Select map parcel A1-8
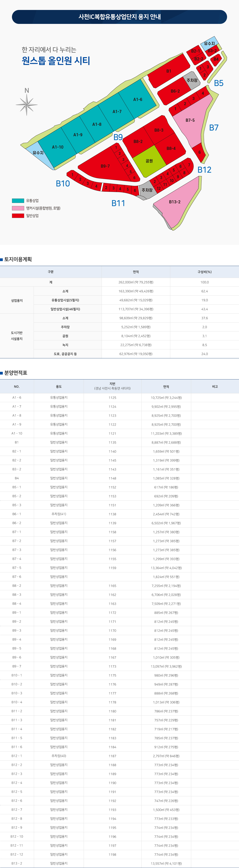Image resolution: width=239 pixels, height=868 pixels. [97, 124]
